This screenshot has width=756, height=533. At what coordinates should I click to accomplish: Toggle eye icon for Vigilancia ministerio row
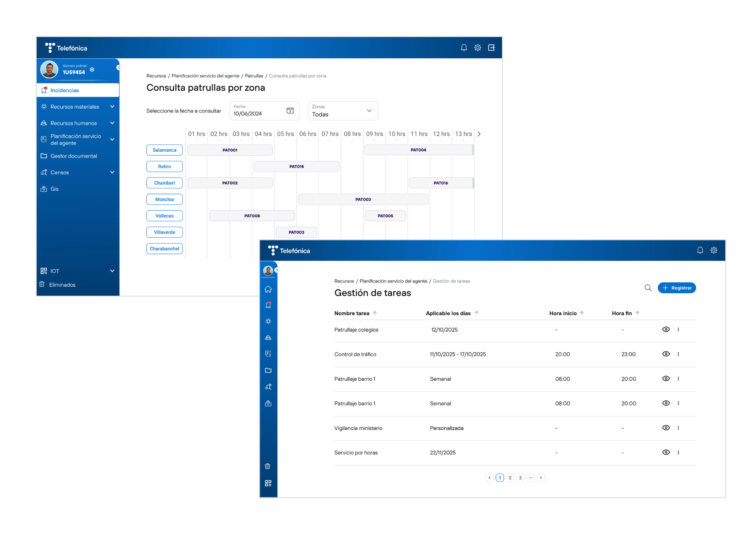[x=666, y=428]
